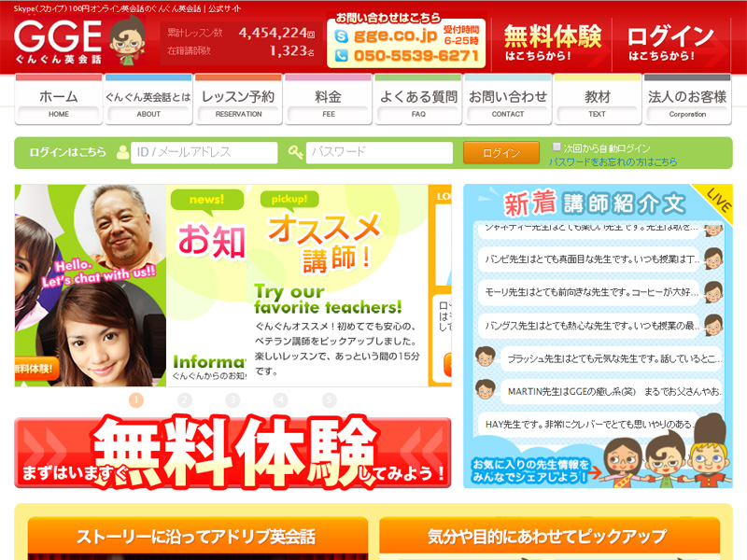Click the news! お知らせ slide panel
Viewport: 747px width, 560px height.
point(206,286)
